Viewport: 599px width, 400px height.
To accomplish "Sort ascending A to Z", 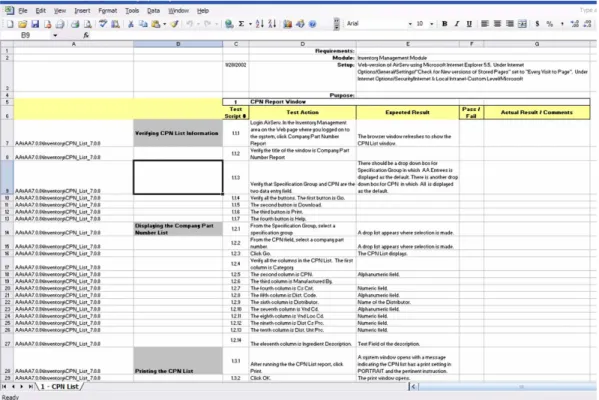I will 260,24.
